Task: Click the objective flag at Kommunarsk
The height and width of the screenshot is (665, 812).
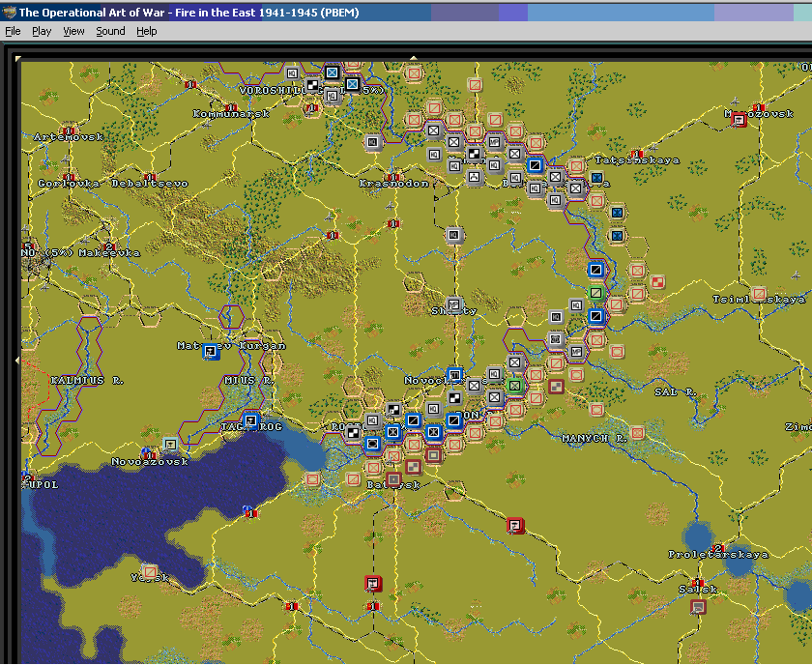Action: [x=231, y=107]
